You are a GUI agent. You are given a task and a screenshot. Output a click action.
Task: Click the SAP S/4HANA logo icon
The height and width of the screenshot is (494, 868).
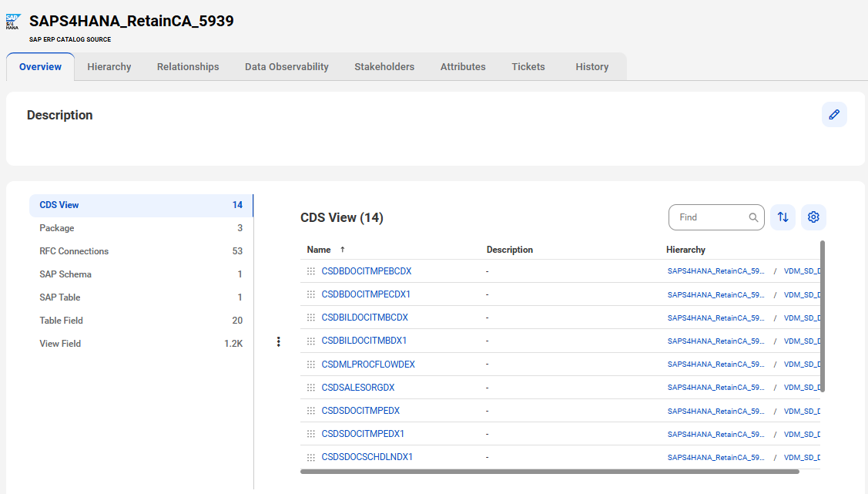click(x=13, y=22)
